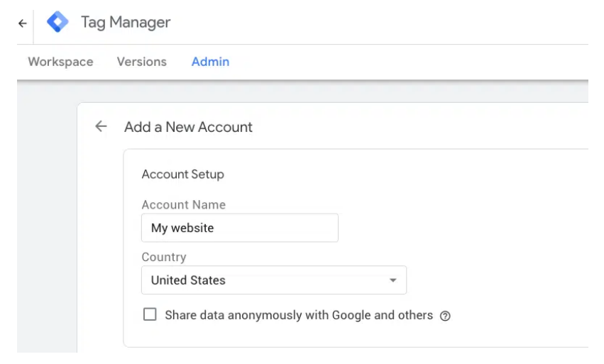This screenshot has height=364, width=604.
Task: Click the Country dropdown arrow
Action: click(392, 280)
